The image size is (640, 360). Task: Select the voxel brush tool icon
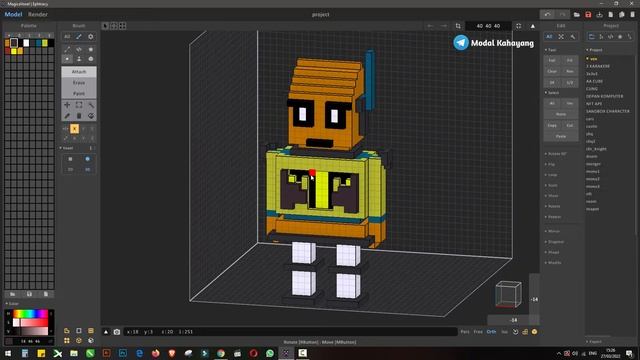67,59
